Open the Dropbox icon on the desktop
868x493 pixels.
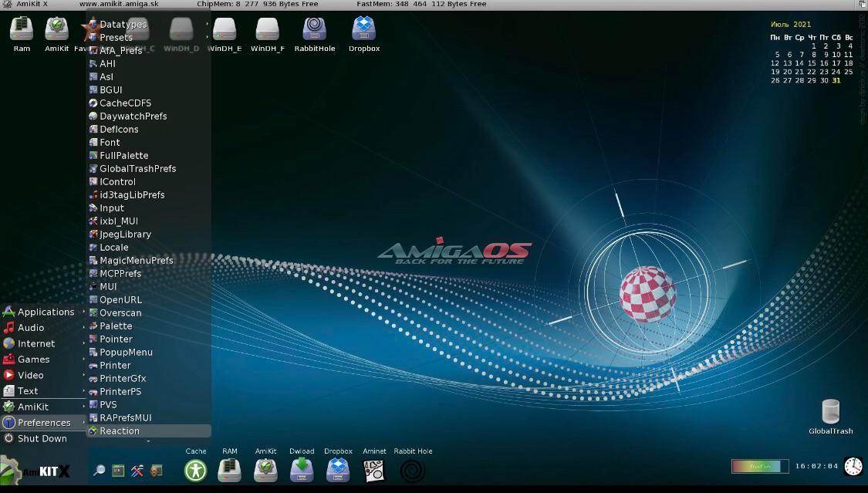pyautogui.click(x=363, y=30)
